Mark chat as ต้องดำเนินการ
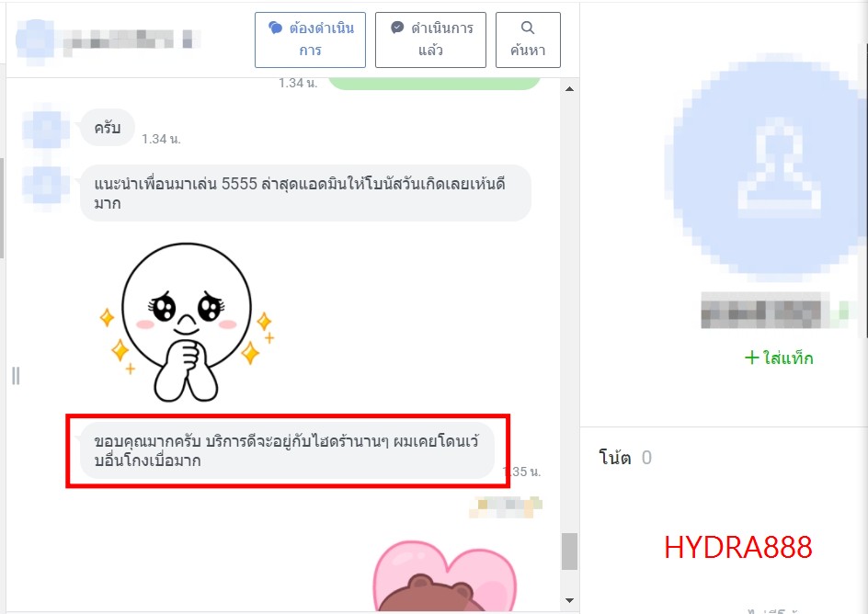This screenshot has width=868, height=614. [x=310, y=40]
